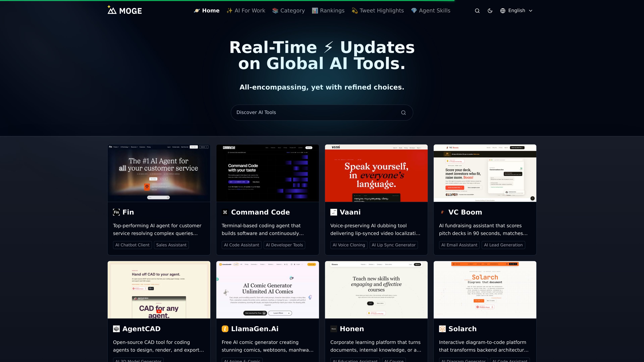Open Tweet Highlights menu item
The image size is (644, 362).
pyautogui.click(x=378, y=11)
